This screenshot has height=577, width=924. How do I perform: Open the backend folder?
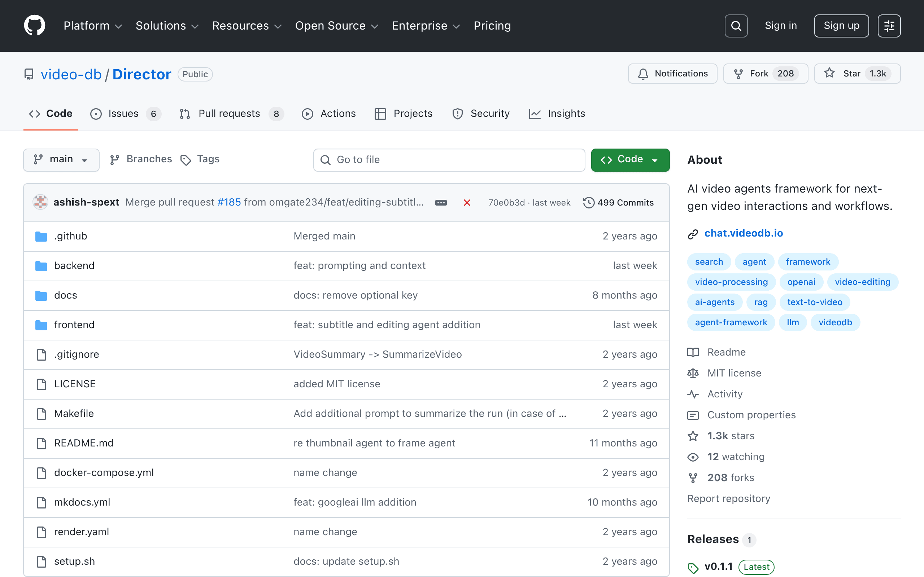pos(74,266)
